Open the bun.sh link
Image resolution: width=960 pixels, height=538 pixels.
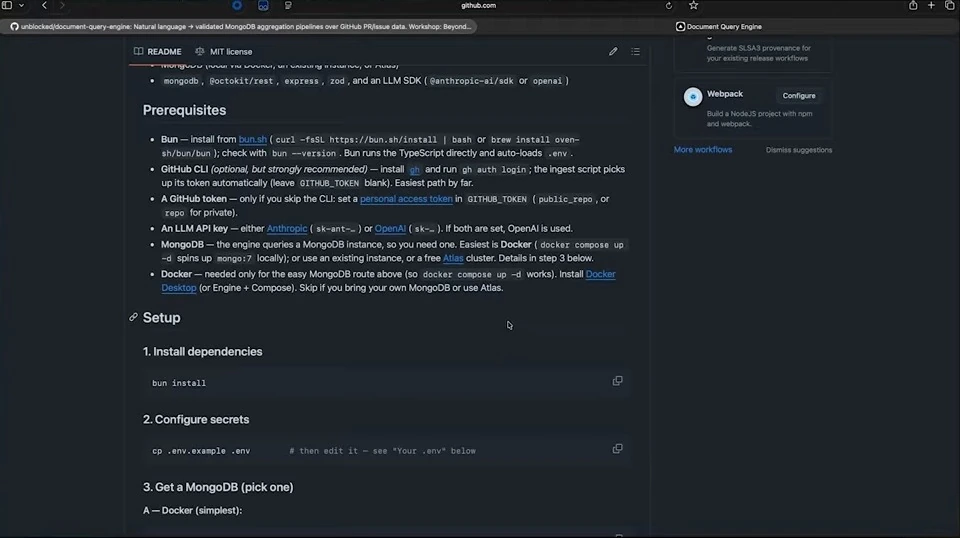click(253, 139)
